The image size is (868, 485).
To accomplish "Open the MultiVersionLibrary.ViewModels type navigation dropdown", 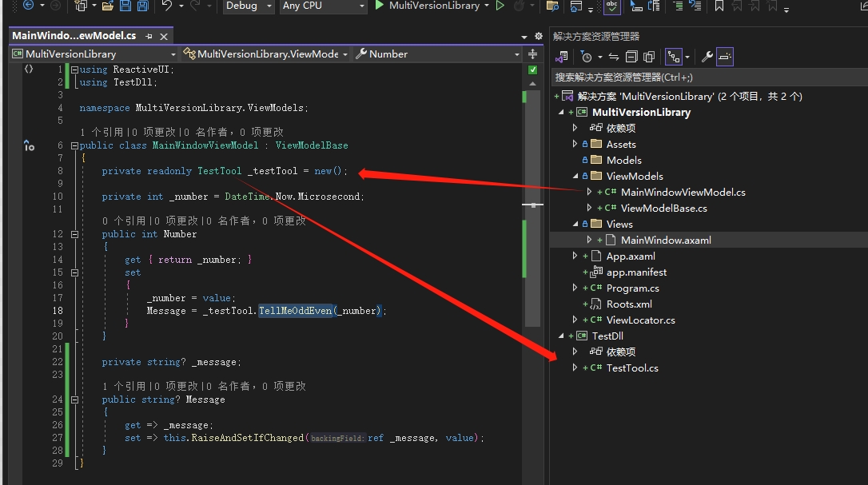I will (x=265, y=54).
